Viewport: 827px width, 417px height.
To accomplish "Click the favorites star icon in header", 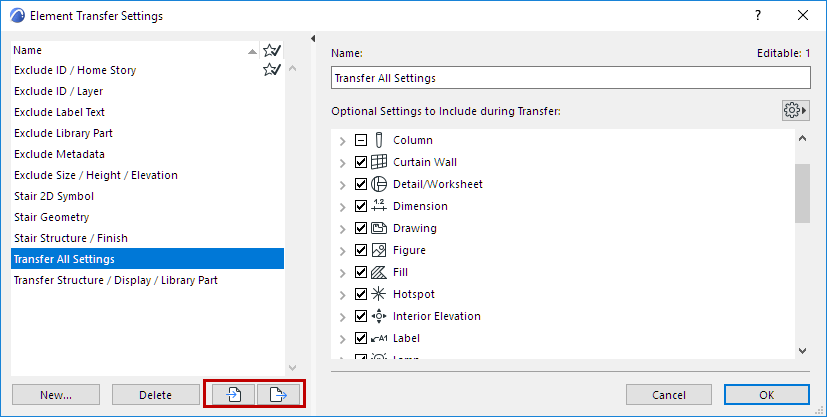I will click(x=271, y=50).
